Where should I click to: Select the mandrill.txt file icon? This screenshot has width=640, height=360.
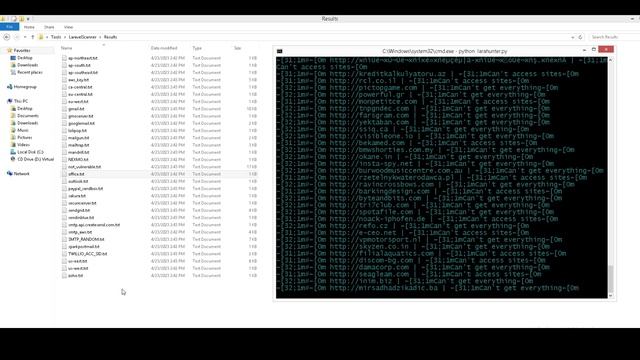tap(64, 152)
